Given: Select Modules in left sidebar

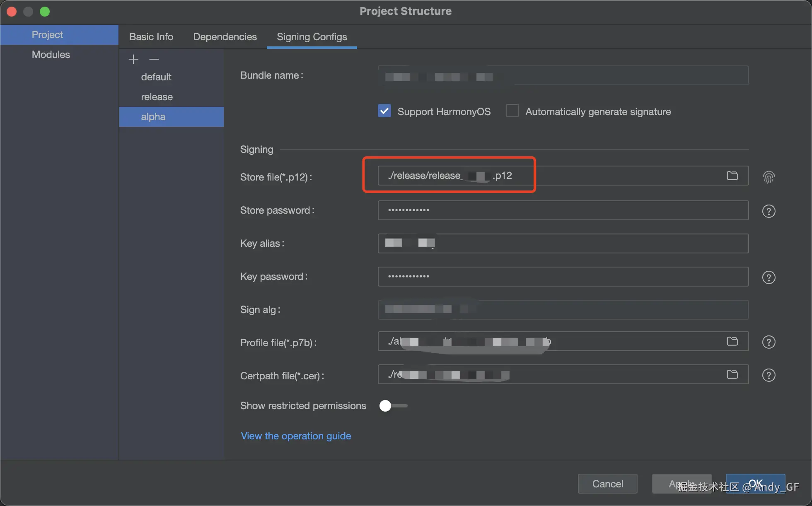Looking at the screenshot, I should [x=51, y=55].
